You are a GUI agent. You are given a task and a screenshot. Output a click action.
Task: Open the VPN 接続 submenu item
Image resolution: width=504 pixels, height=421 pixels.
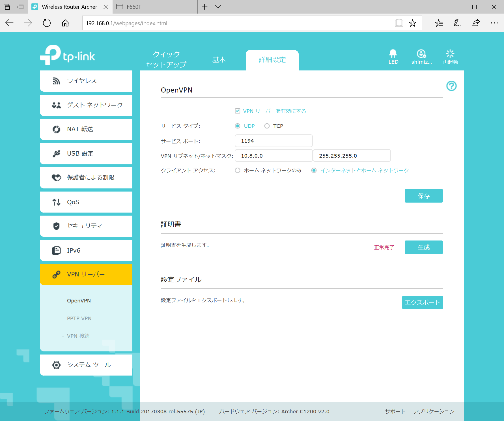(x=78, y=336)
